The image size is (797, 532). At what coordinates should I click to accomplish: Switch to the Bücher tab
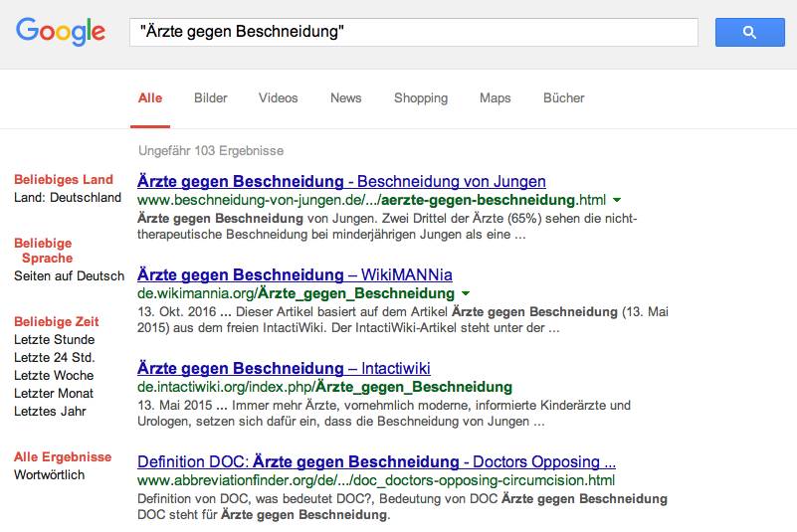coord(563,98)
